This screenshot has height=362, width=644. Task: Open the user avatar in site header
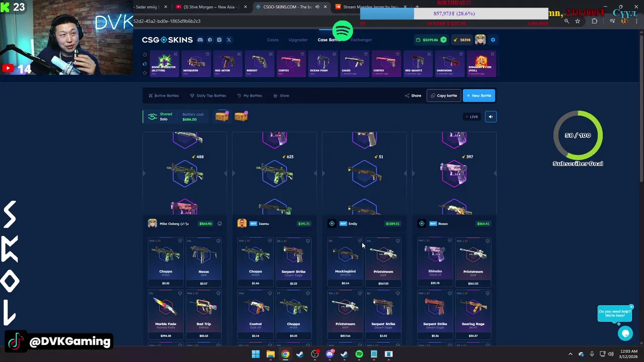[480, 40]
